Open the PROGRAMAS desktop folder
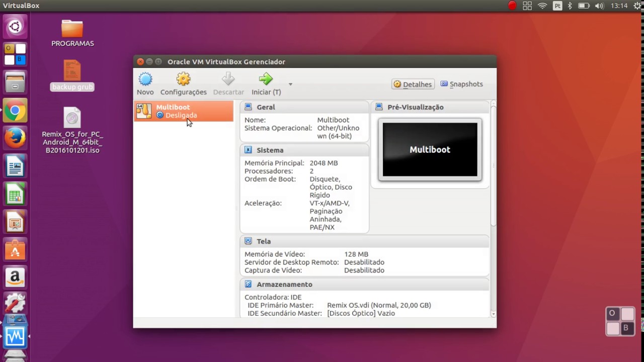Viewport: 644px width, 362px height. [72, 33]
